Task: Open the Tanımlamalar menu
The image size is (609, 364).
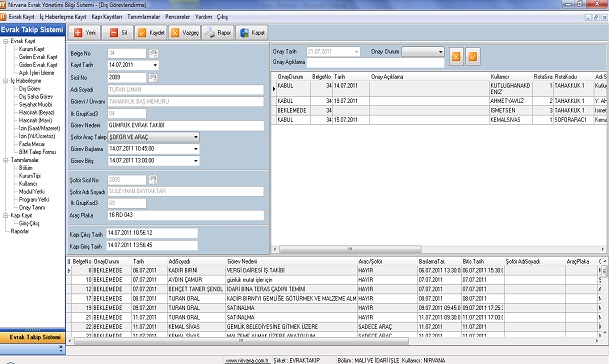Action: (x=144, y=17)
